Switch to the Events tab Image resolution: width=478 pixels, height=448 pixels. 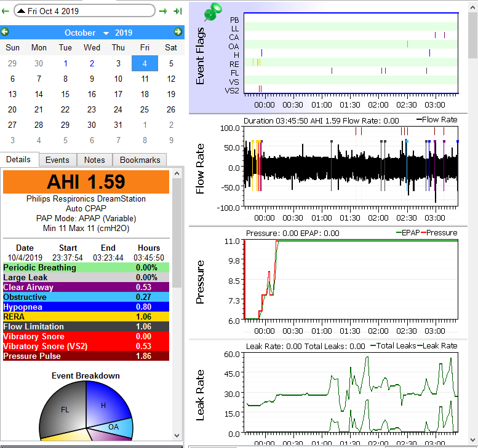57,160
